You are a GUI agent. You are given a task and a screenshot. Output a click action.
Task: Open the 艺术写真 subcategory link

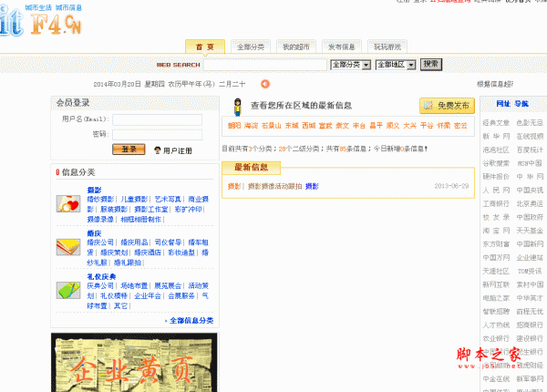(168, 199)
